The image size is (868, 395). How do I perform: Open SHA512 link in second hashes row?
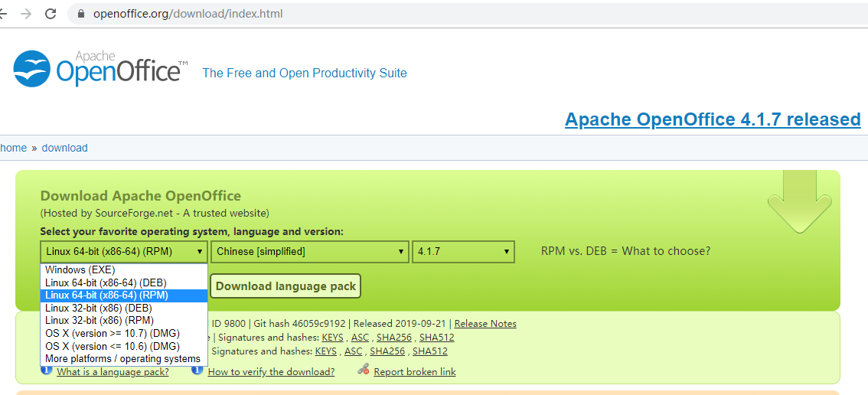(430, 351)
